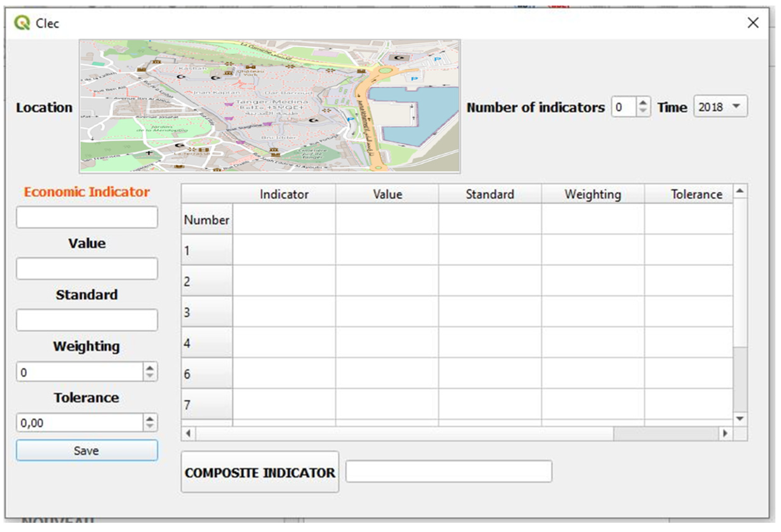Increment the Weighting spinner up arrow
This screenshot has height=532, width=781.
click(x=150, y=368)
